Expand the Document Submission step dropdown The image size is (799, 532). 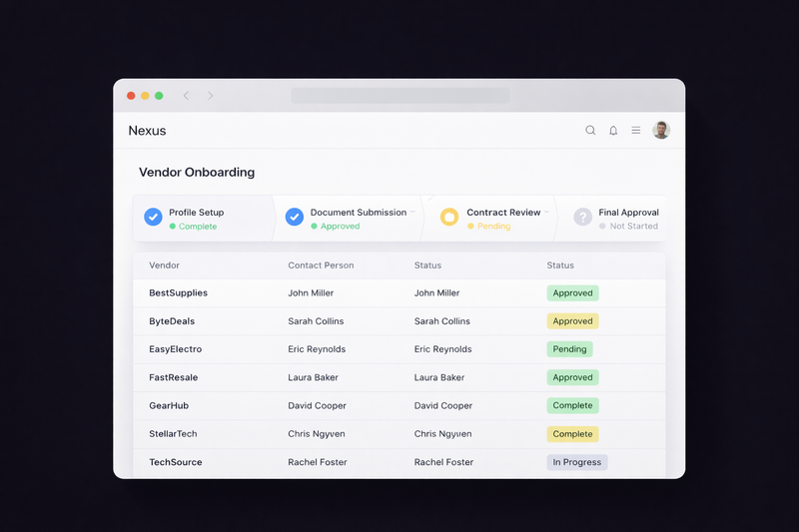[x=412, y=213]
